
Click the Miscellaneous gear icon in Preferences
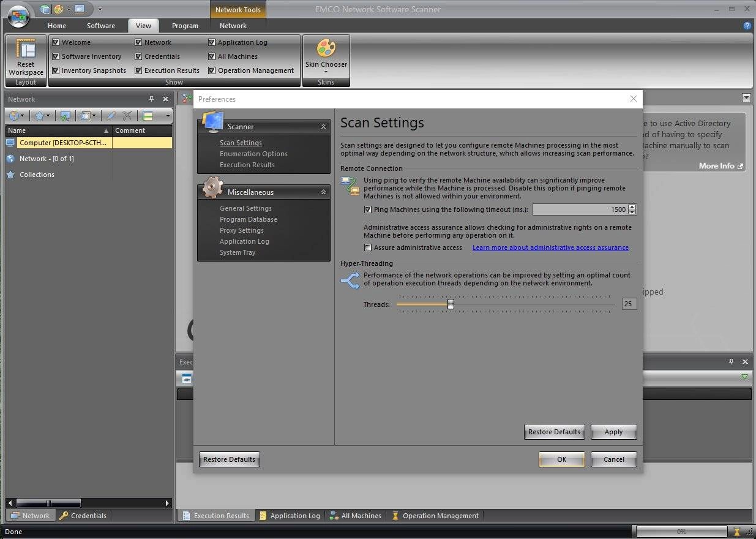[212, 187]
